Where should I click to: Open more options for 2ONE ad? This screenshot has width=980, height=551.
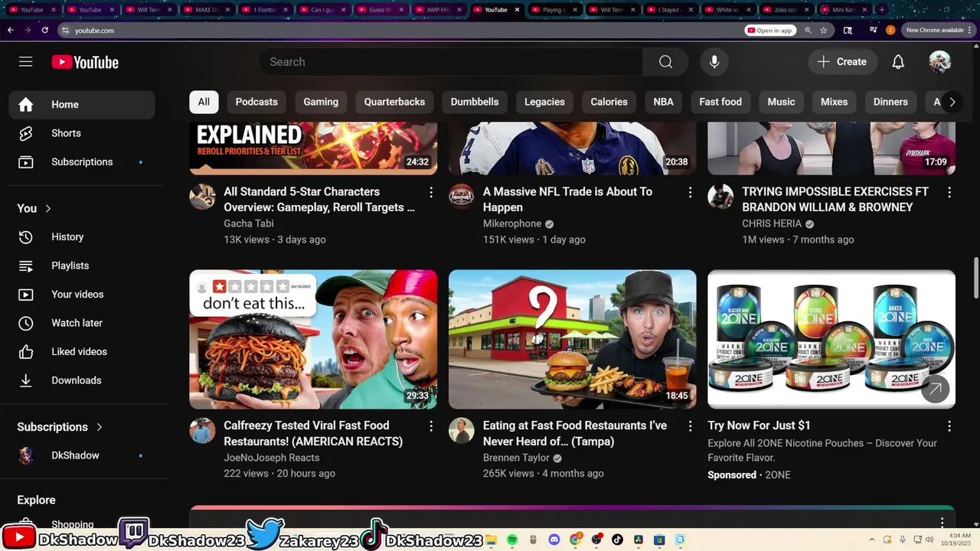[949, 426]
